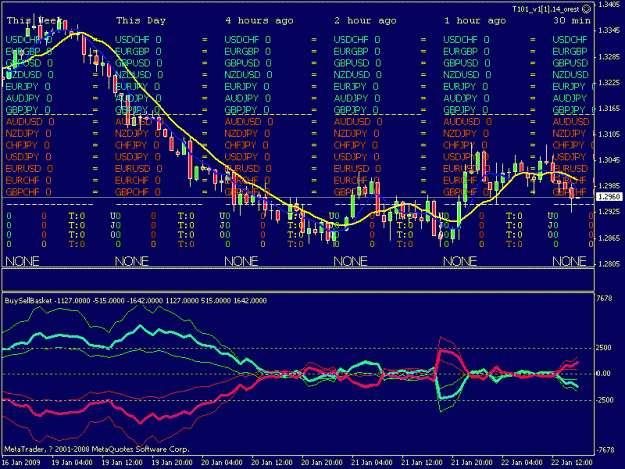
Task: Click the T101_v1[1].14_orest expert label
Action: 546,9
